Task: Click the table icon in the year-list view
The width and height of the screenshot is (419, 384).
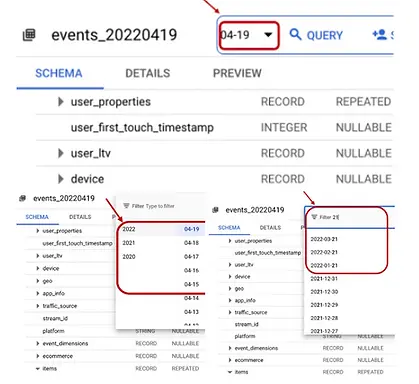Action: (22, 198)
